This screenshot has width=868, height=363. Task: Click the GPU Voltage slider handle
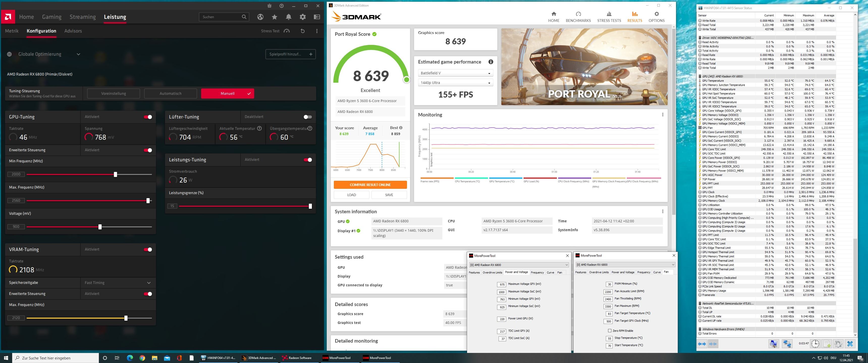(x=100, y=227)
